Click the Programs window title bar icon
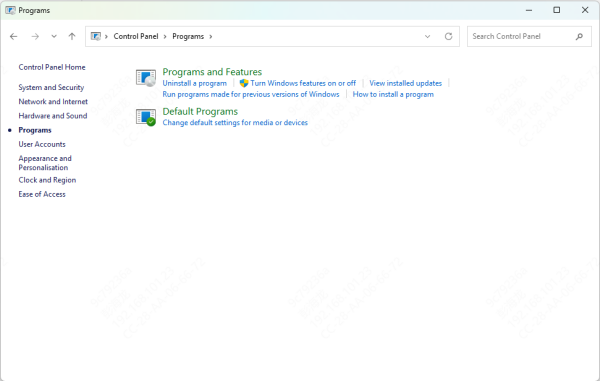600x381 pixels. pos(10,10)
